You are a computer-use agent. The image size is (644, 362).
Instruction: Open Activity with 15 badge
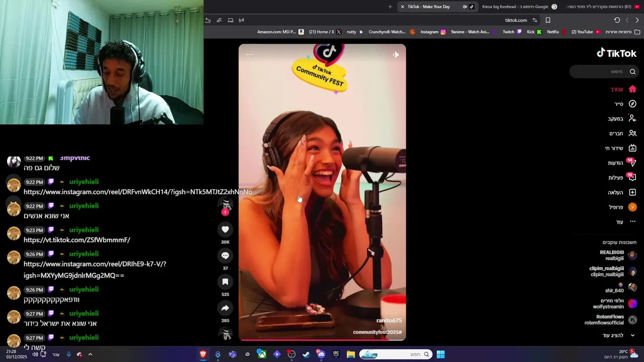click(x=622, y=177)
